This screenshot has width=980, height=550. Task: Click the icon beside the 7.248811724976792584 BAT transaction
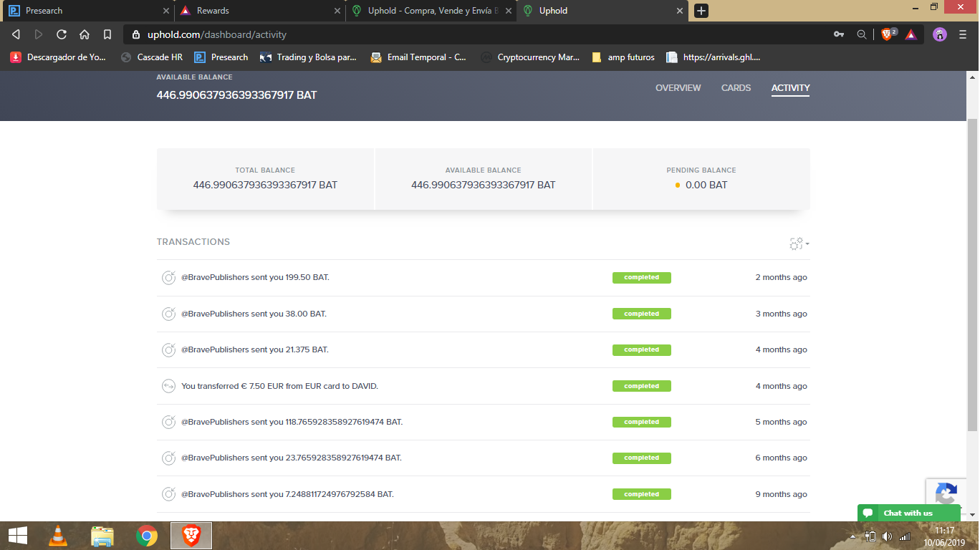pyautogui.click(x=168, y=494)
